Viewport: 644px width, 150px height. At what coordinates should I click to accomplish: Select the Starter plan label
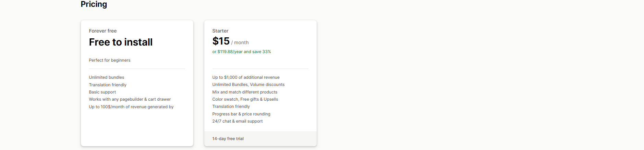(220, 31)
